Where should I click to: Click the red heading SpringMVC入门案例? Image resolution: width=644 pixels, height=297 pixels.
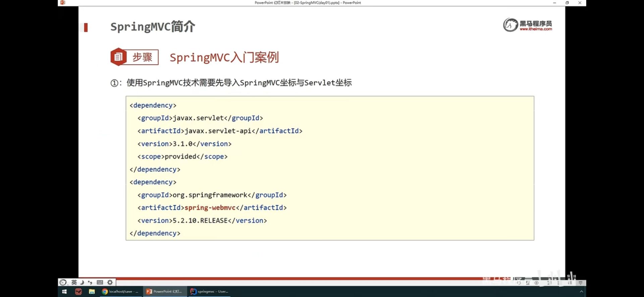[224, 57]
